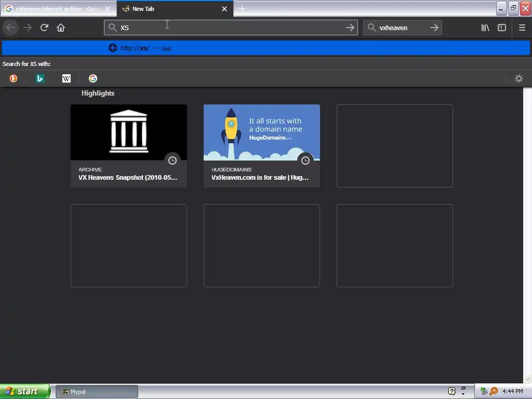Click the history clock on the Archive tile
532x399 pixels.
[x=172, y=160]
